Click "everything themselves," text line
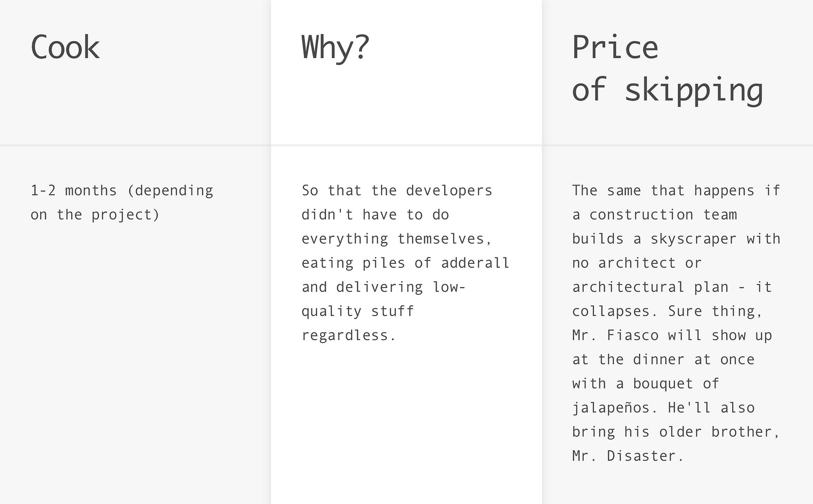 coord(397,239)
